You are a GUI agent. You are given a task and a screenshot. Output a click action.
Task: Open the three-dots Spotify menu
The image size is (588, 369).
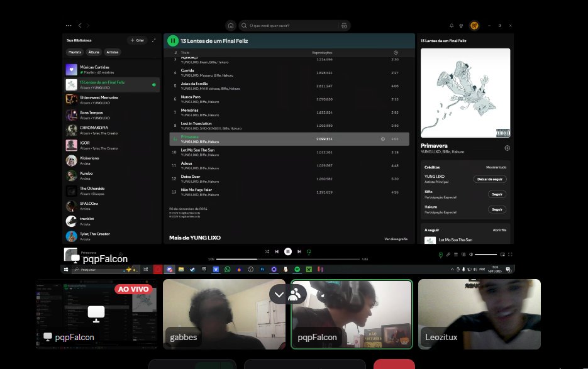(69, 26)
